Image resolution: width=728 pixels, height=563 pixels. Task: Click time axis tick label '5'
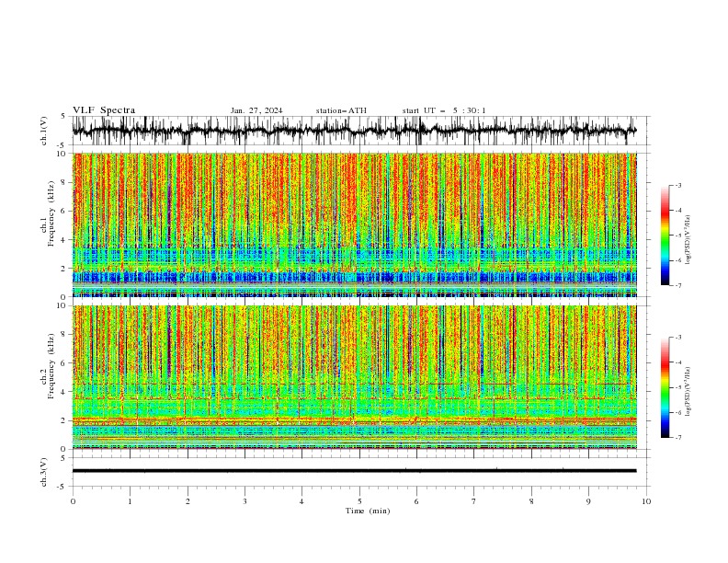click(359, 501)
